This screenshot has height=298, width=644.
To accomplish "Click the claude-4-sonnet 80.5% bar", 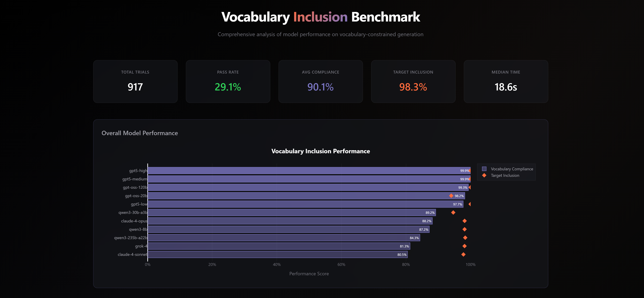I will click(278, 254).
